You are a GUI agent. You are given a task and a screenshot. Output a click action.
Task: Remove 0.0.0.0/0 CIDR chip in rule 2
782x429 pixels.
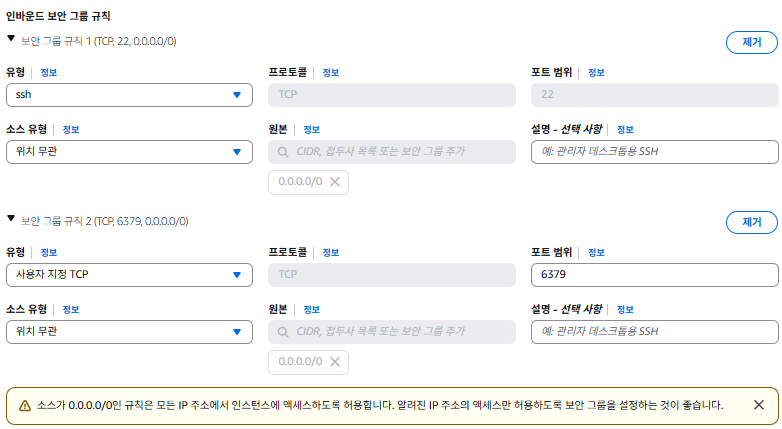pos(335,362)
